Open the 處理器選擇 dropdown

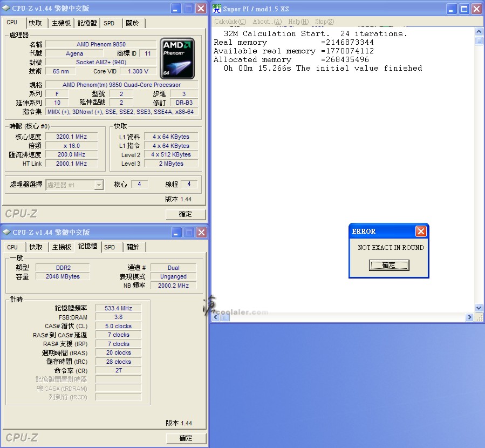point(99,185)
